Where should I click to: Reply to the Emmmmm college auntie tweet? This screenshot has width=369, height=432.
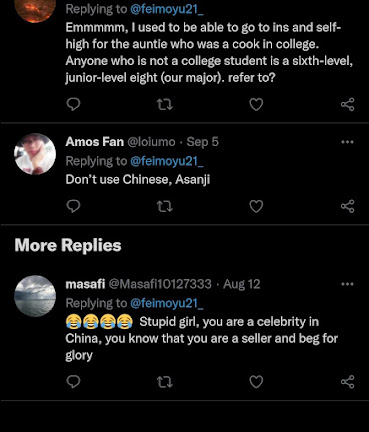click(x=73, y=105)
